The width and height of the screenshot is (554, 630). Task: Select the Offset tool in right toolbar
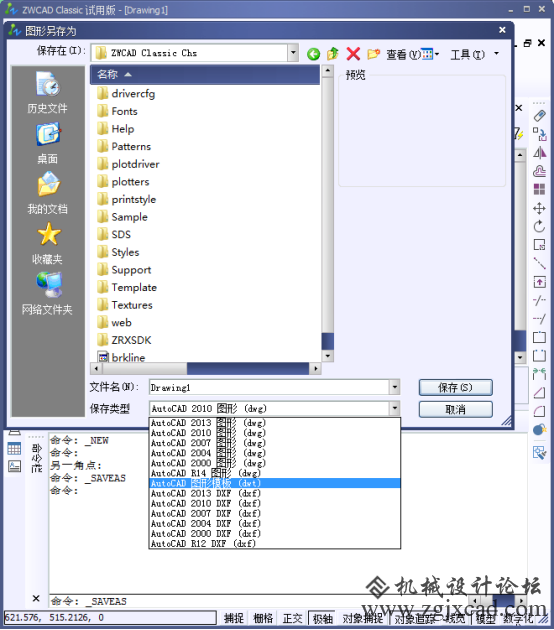[x=540, y=172]
